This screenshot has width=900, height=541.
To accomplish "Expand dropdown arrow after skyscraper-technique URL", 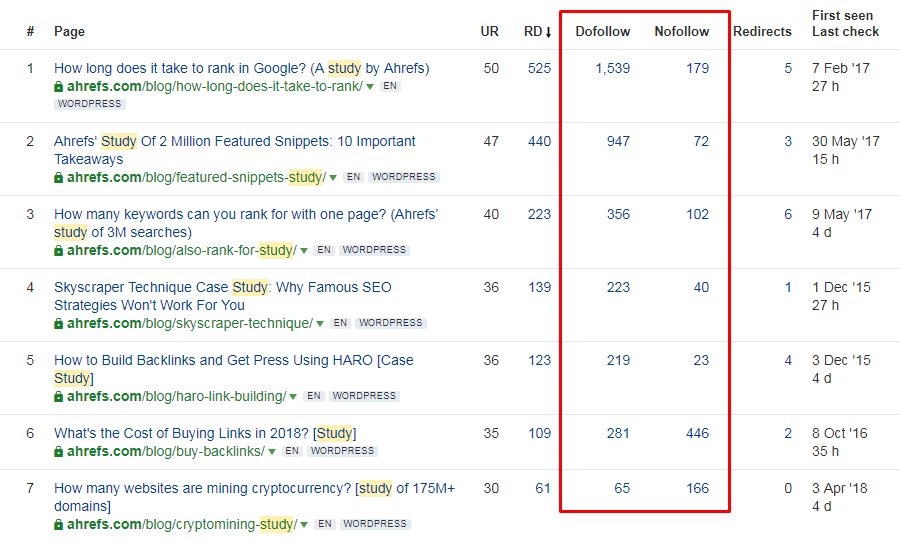I will (320, 324).
